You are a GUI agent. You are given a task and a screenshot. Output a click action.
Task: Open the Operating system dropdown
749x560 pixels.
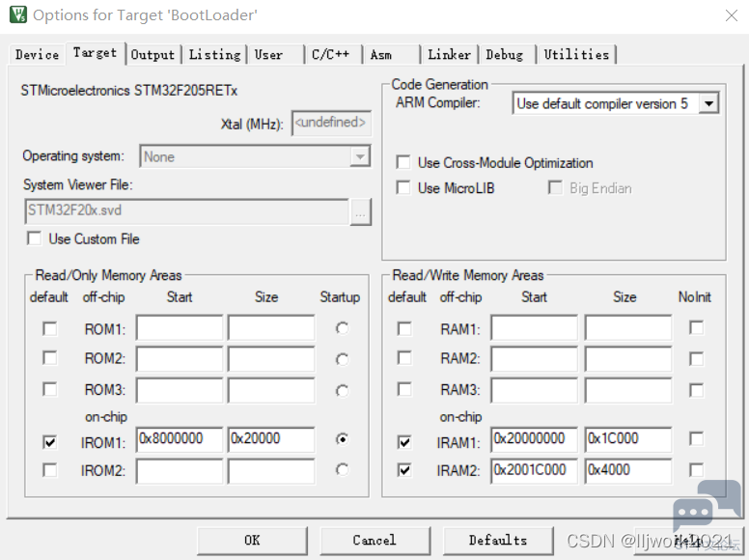coord(255,156)
